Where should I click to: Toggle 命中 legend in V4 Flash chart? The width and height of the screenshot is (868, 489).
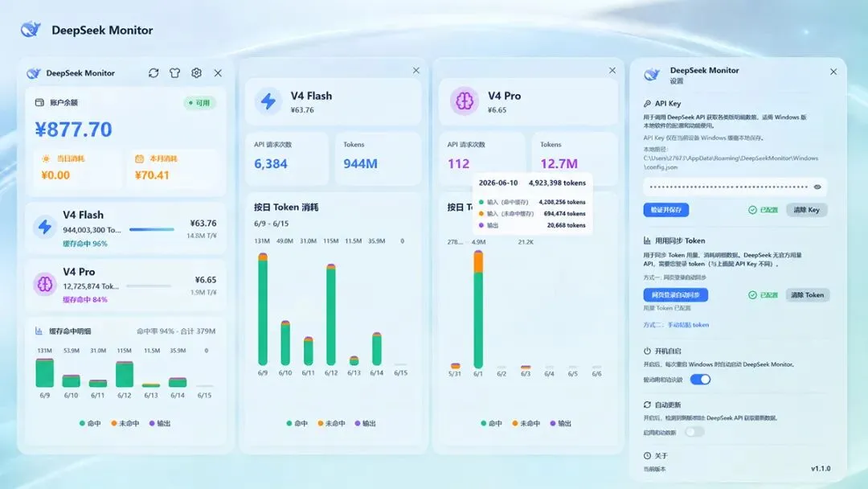(x=297, y=423)
